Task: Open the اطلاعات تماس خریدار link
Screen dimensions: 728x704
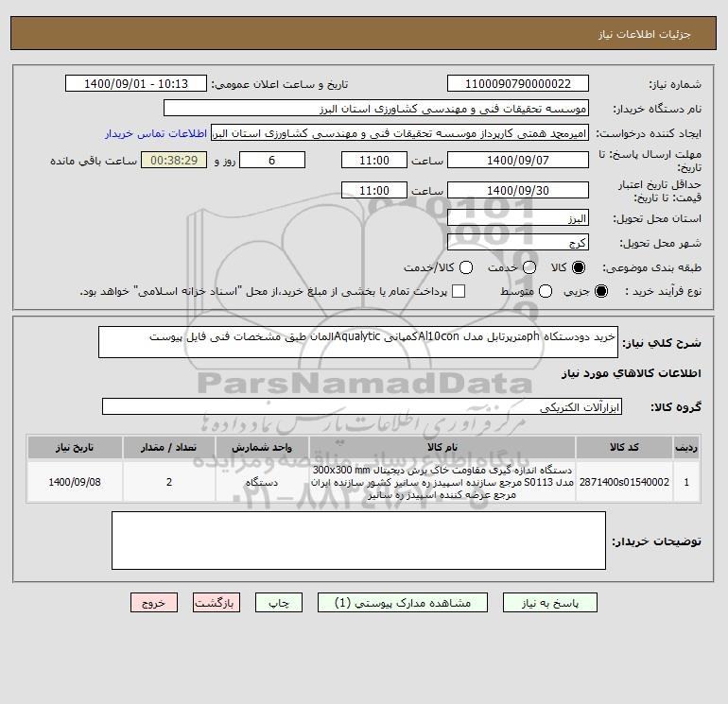Action: point(156,133)
